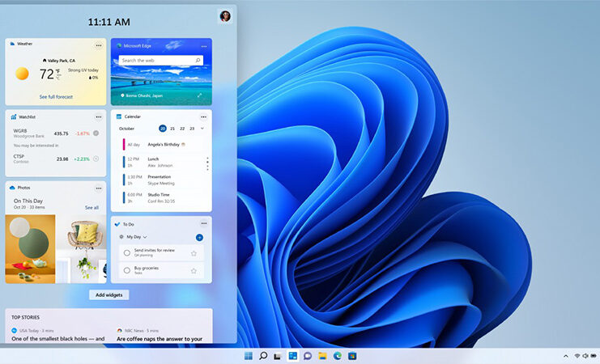Viewport: 600px width, 364px height.
Task: Open the user profile picture
Action: coord(224,16)
